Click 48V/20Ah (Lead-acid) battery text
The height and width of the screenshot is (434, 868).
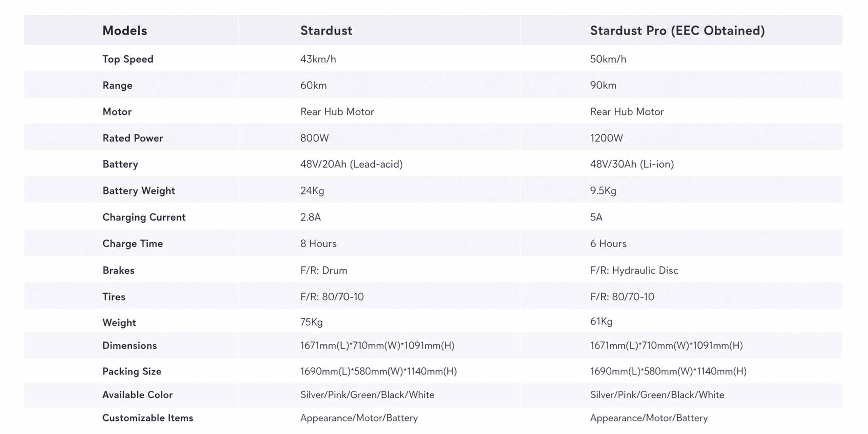coord(351,164)
